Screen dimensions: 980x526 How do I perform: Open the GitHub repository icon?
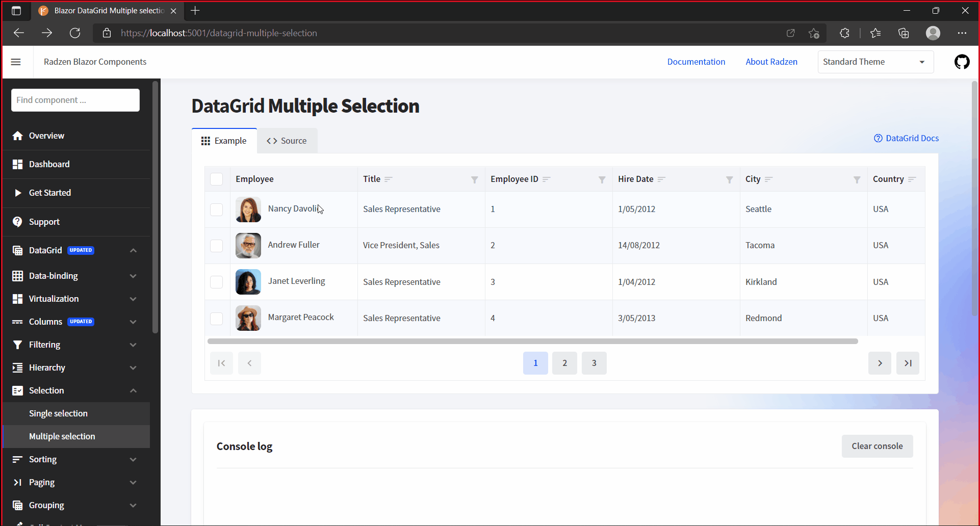coord(962,62)
